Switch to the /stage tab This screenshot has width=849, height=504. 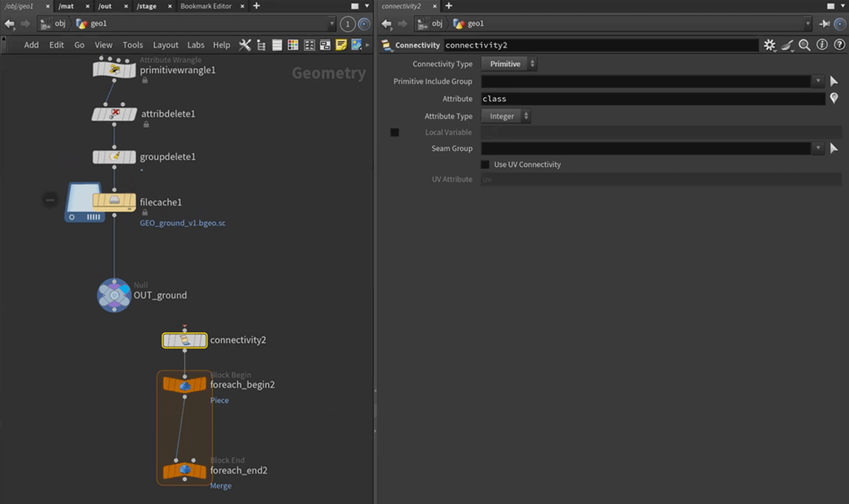(146, 6)
